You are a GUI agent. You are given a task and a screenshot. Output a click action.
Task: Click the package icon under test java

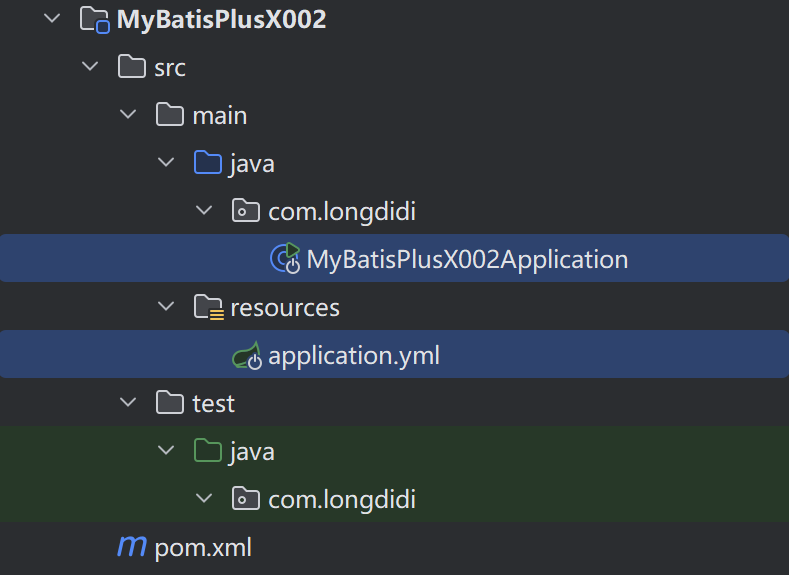tap(246, 499)
